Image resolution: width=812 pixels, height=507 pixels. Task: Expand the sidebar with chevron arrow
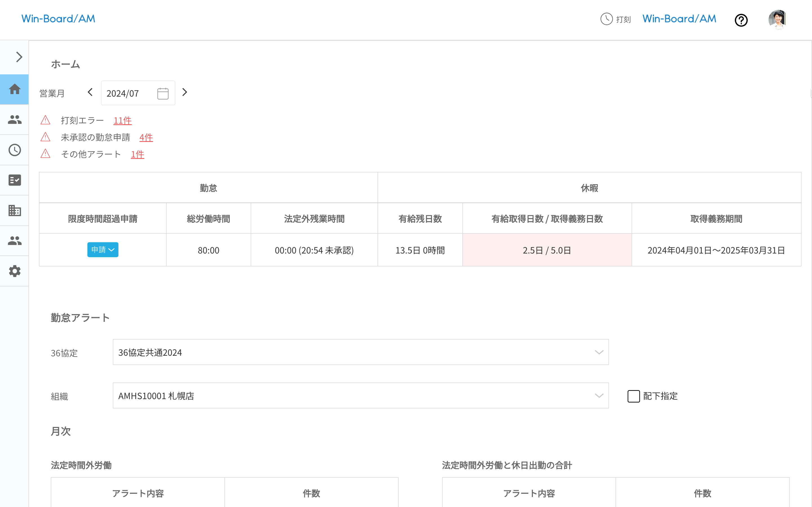[x=19, y=57]
